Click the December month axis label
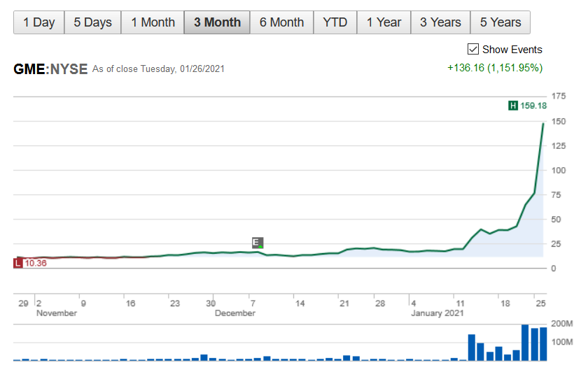588x372 pixels. pos(234,313)
